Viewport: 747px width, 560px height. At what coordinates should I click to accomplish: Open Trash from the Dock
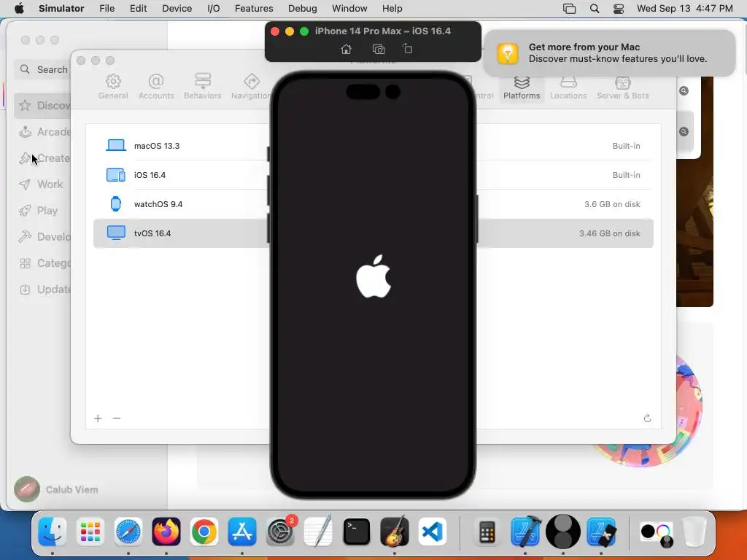click(694, 532)
